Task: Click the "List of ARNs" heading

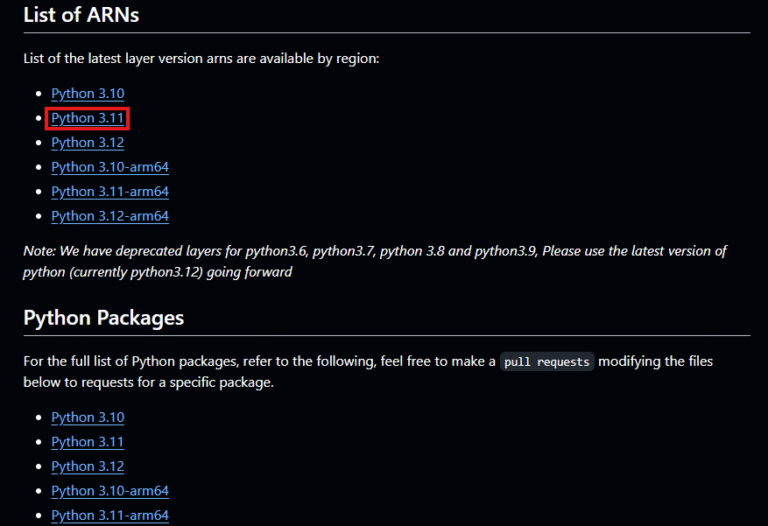Action: click(81, 15)
